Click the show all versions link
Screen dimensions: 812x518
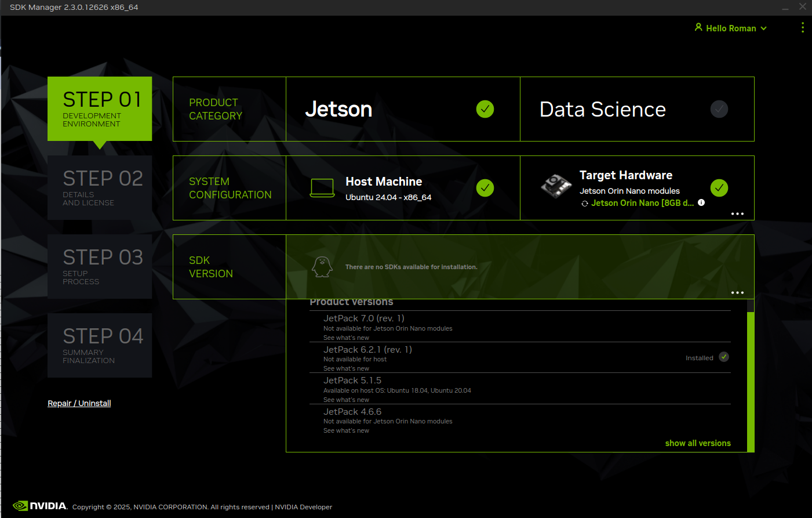coord(697,443)
